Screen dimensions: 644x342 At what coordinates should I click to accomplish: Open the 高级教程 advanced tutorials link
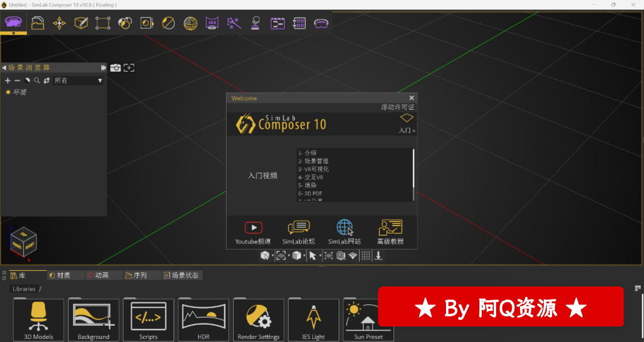click(391, 233)
